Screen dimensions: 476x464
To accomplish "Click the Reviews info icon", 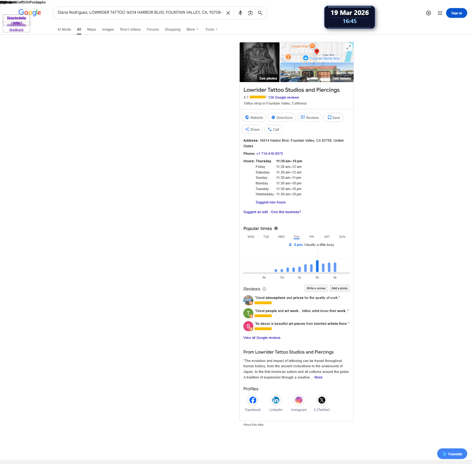I will (x=264, y=289).
